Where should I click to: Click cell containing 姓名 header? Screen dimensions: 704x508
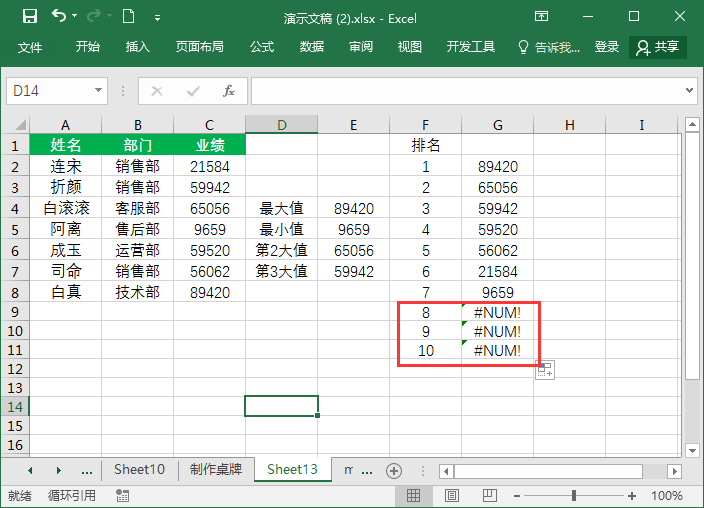pyautogui.click(x=66, y=145)
